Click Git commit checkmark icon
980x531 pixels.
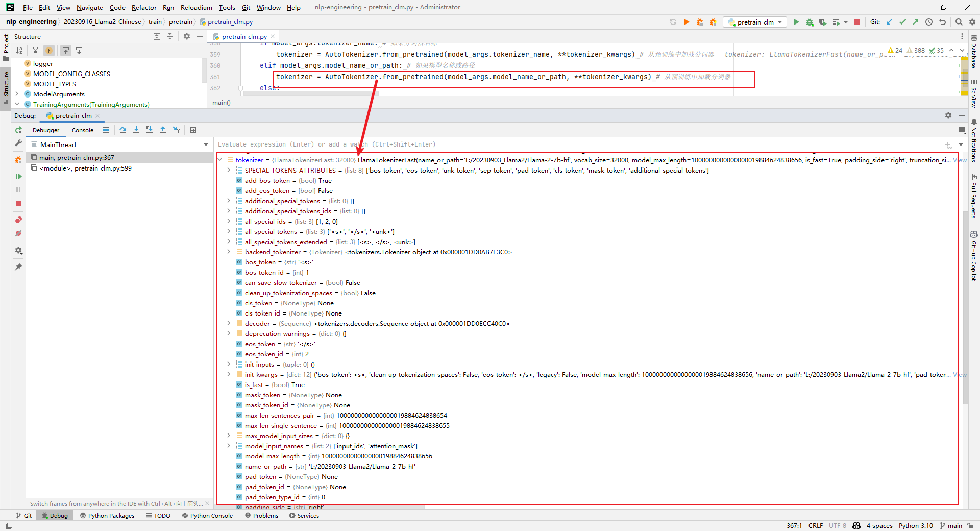[x=902, y=22]
